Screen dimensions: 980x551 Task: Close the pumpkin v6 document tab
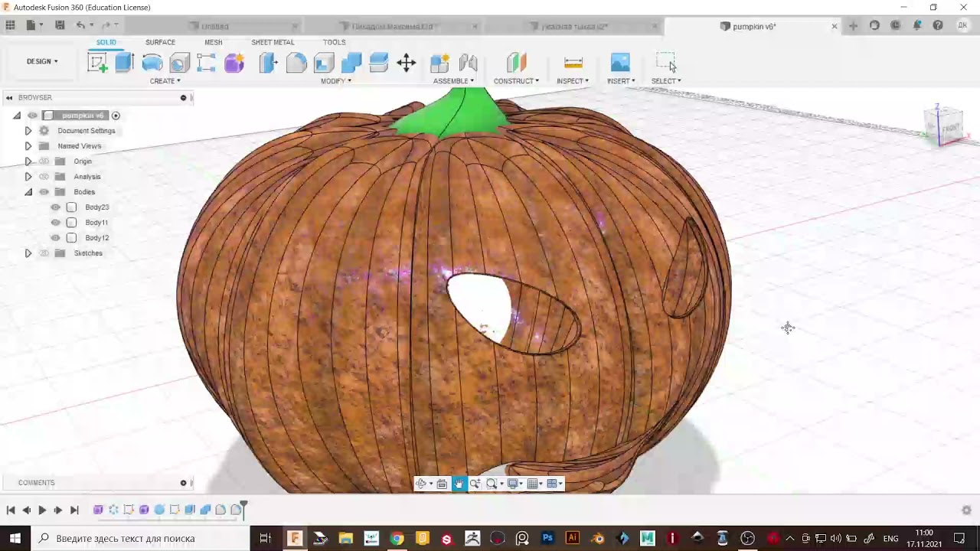pos(835,26)
